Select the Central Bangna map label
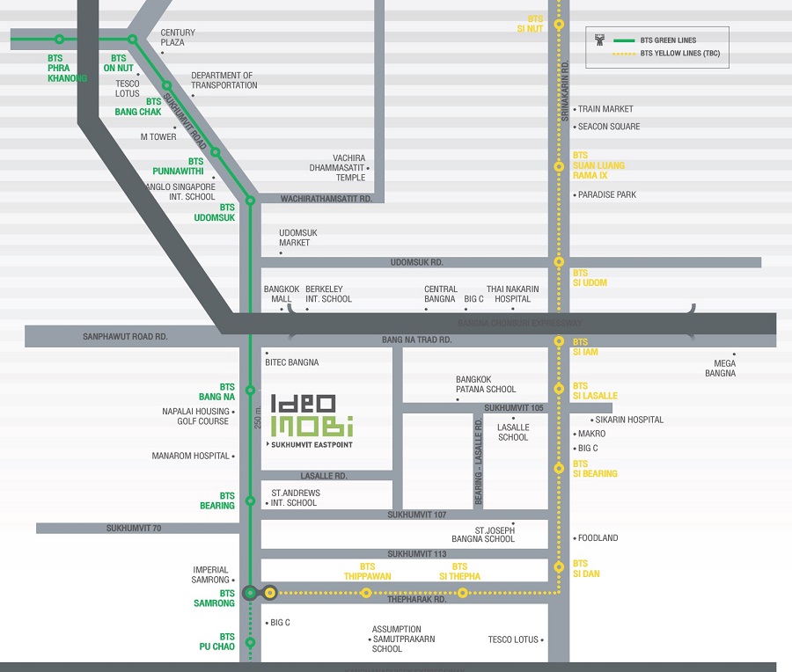Image resolution: width=792 pixels, height=672 pixels. (440, 293)
